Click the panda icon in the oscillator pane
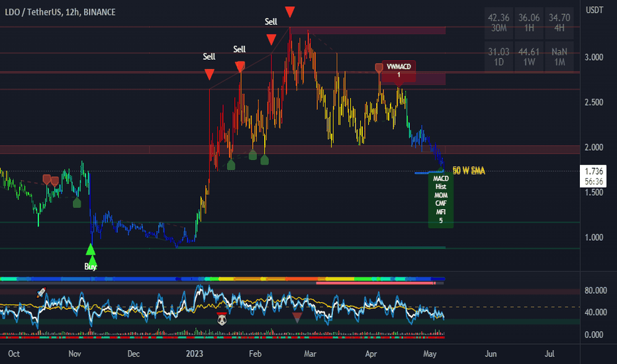617x364 pixels. pos(222,319)
